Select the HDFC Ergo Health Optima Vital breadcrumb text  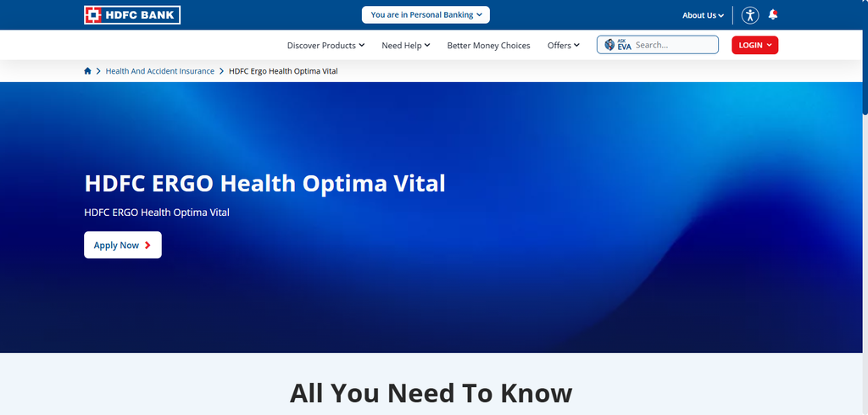(x=283, y=71)
